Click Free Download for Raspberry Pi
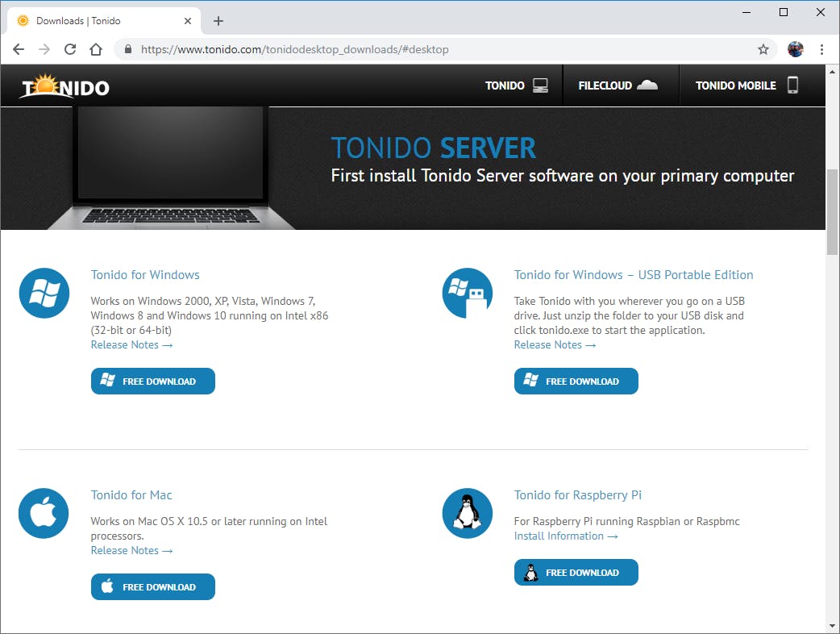This screenshot has height=634, width=840. 576,573
